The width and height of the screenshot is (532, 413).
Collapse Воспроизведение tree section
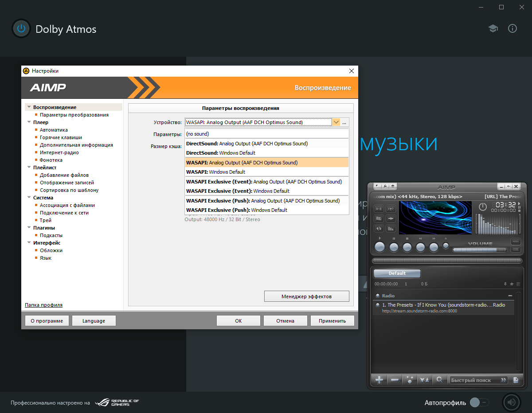coord(29,107)
